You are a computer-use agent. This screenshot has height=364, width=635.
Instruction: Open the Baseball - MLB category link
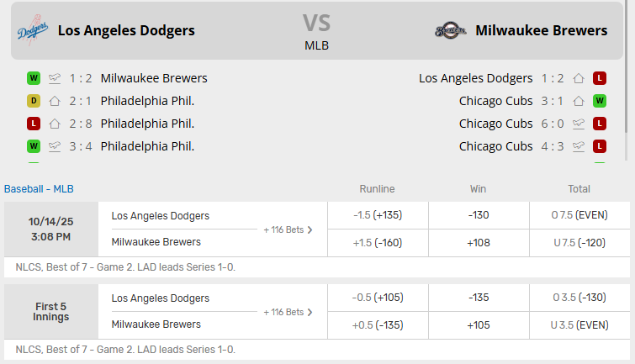(39, 189)
